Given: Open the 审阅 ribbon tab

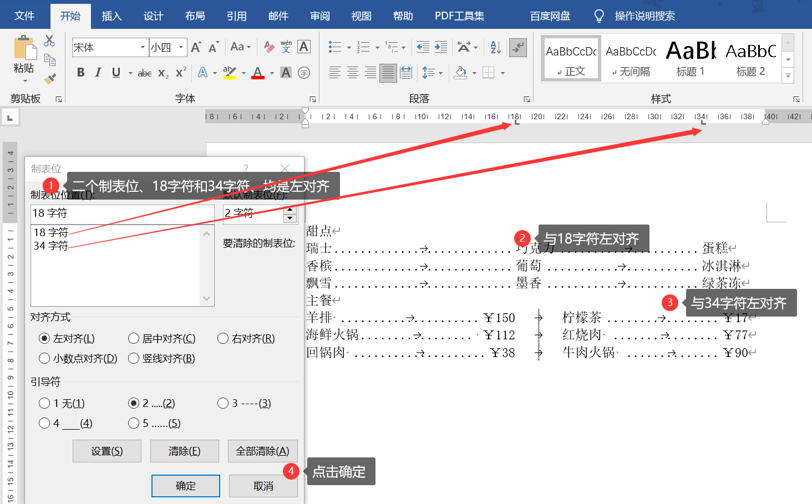Looking at the screenshot, I should click(x=319, y=16).
